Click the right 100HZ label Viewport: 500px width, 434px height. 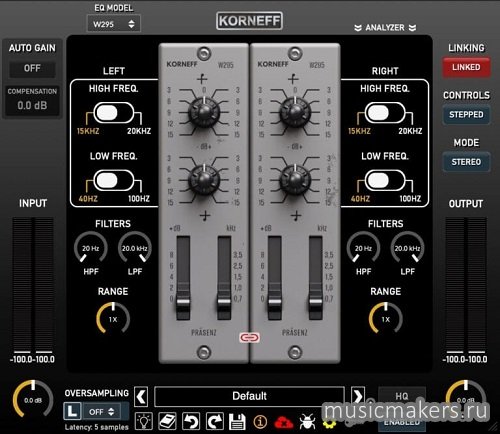click(410, 199)
